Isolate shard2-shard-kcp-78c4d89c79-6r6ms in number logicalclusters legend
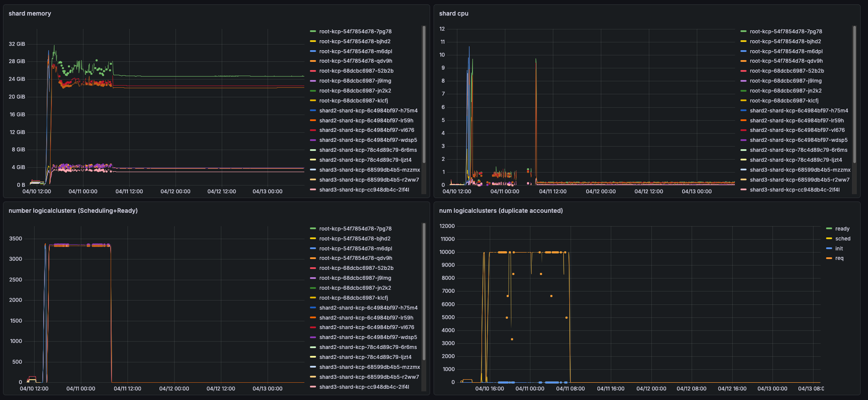 tap(368, 347)
